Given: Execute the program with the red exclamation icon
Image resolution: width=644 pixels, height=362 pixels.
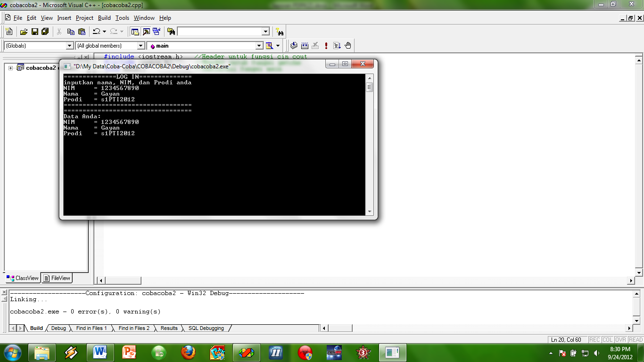Looking at the screenshot, I should [325, 45].
